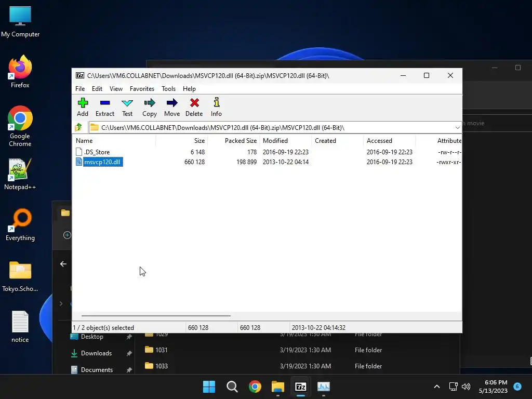
Task: Select folder 1033 in Explorer window
Action: [x=161, y=366]
